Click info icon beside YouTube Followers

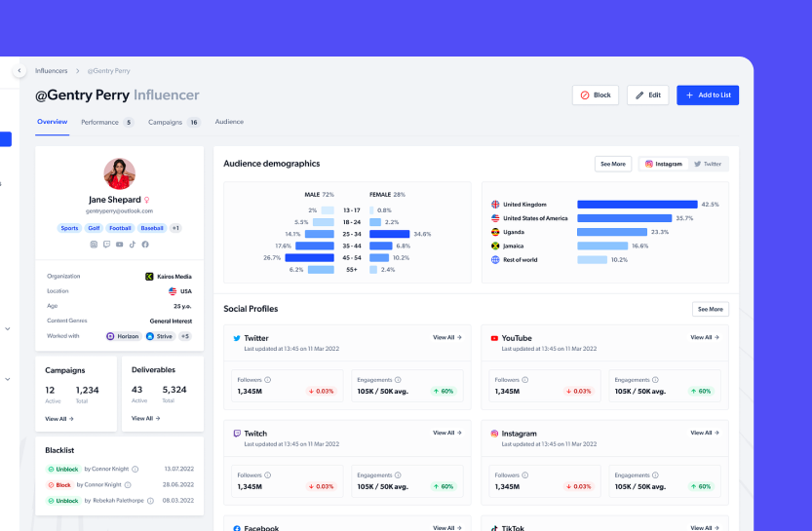tap(525, 380)
